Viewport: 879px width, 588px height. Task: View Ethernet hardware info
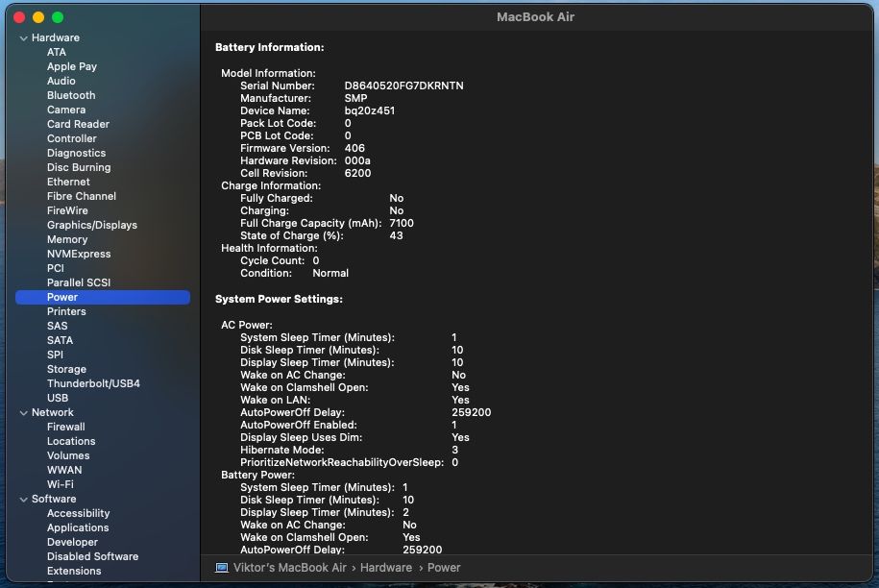coord(68,182)
